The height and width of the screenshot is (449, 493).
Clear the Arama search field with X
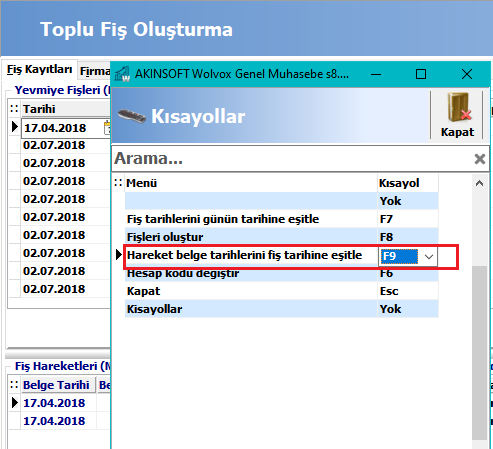(480, 159)
